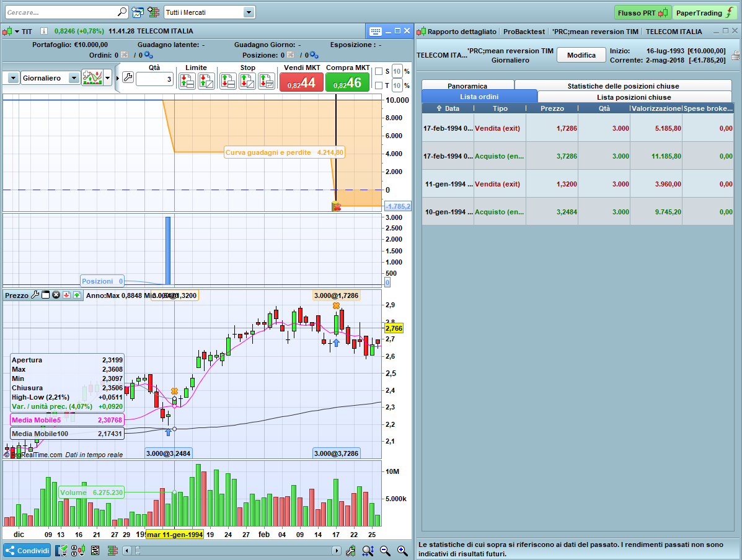Viewport: 742px width, 560px height.
Task: Open new order book list icon
Action: [153, 12]
